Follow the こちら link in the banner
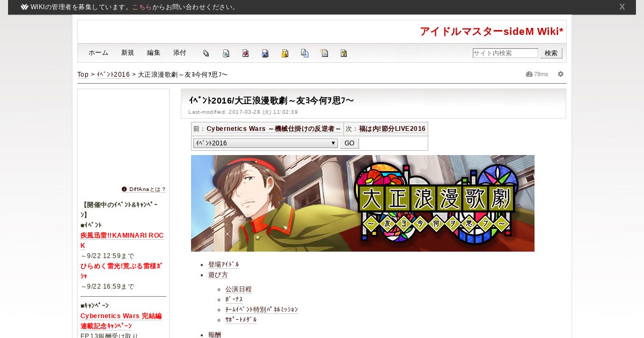The width and height of the screenshot is (644, 338). [x=142, y=7]
